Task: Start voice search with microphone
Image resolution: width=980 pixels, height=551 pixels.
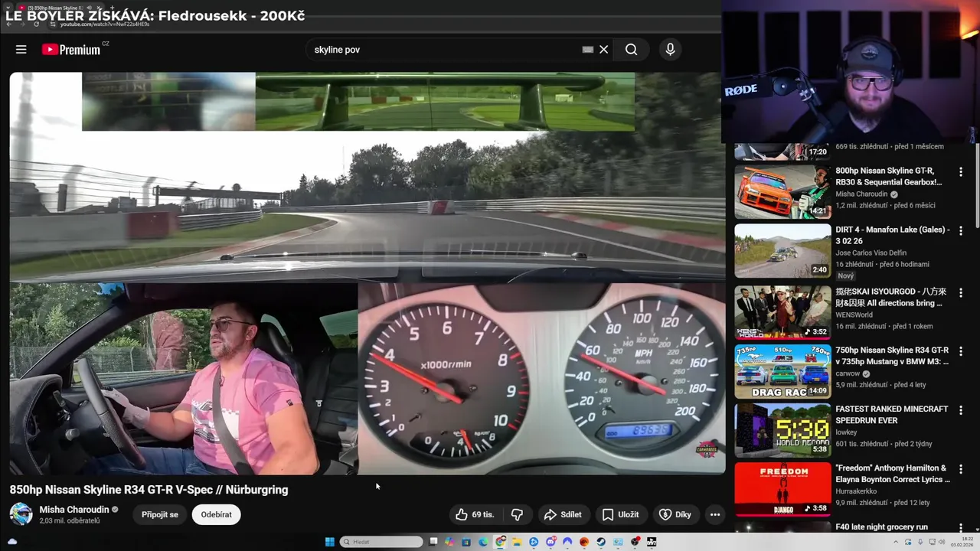Action: tap(670, 49)
